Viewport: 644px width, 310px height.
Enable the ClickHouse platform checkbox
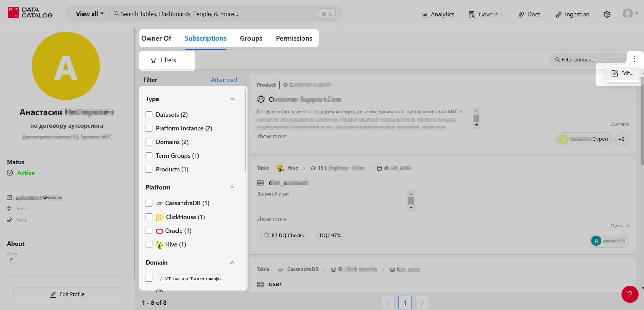coord(149,217)
